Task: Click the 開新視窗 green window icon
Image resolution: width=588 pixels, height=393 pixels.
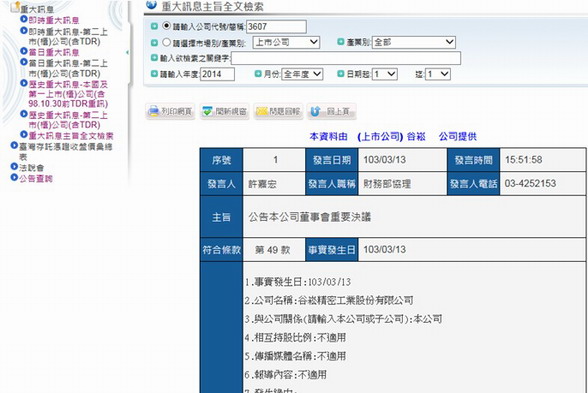Action: click(x=207, y=111)
